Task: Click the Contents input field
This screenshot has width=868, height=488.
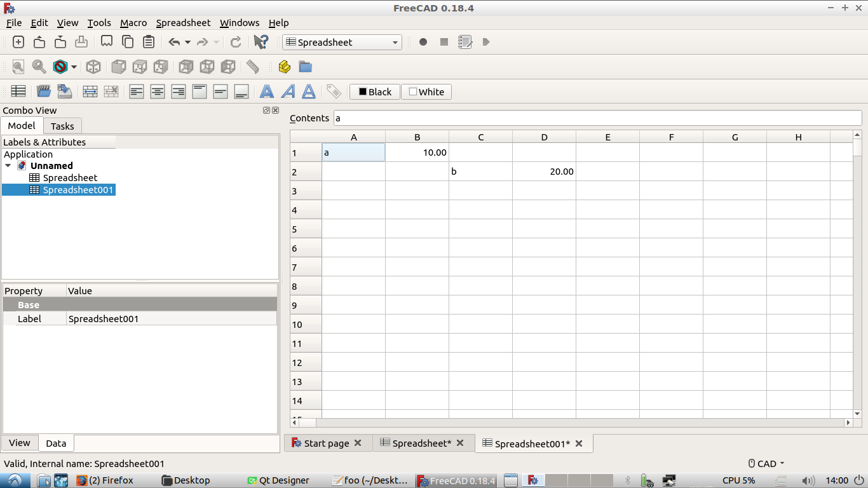Action: [597, 118]
